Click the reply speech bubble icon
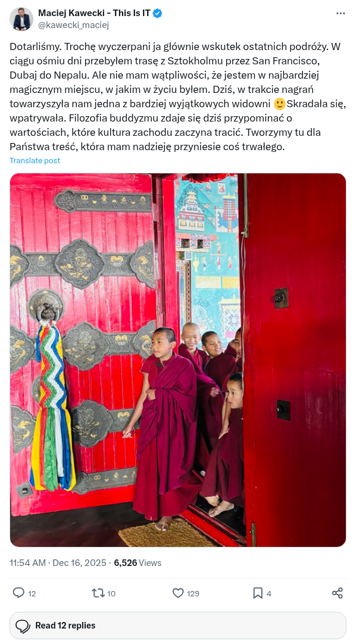Screen dimensions: 356x644 point(18,593)
